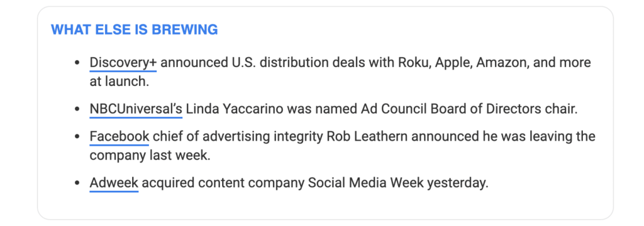This screenshot has height=226, width=644.
Task: Click the text at launch
Action: click(119, 81)
